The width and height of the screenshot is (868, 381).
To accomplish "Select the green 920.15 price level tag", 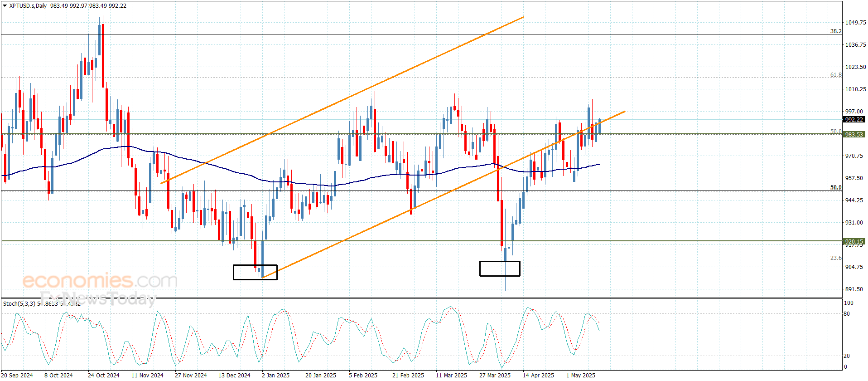I will (854, 242).
